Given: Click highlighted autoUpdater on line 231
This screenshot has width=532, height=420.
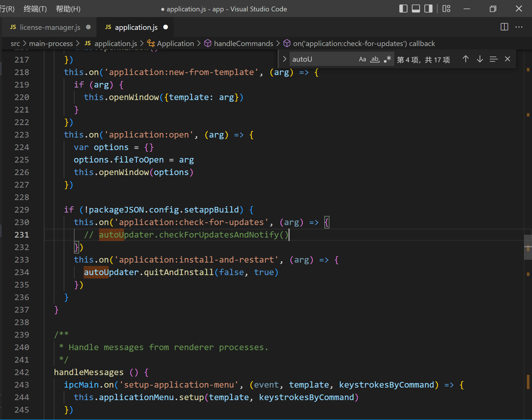Looking at the screenshot, I should [126, 235].
